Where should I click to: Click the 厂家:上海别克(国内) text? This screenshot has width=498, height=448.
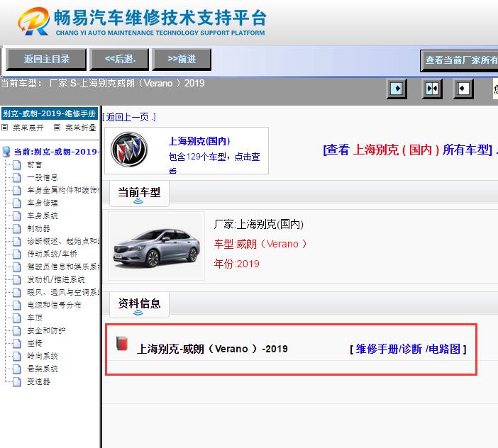(x=259, y=224)
